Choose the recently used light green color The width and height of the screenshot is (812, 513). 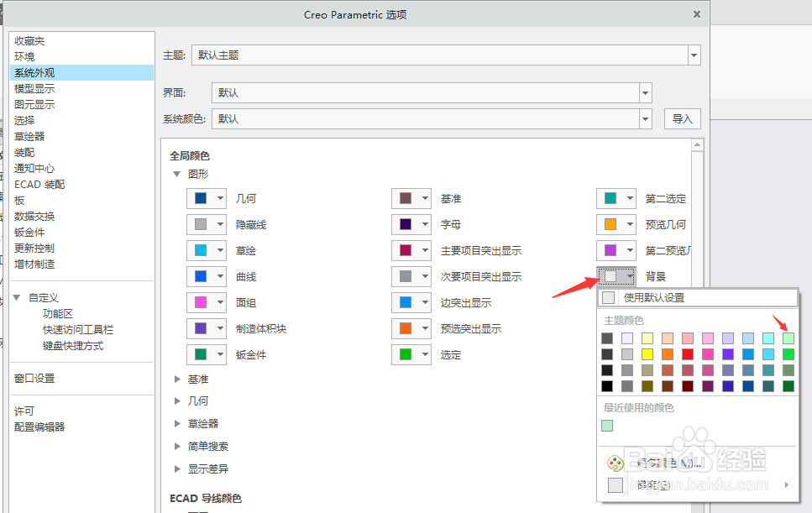pos(607,426)
